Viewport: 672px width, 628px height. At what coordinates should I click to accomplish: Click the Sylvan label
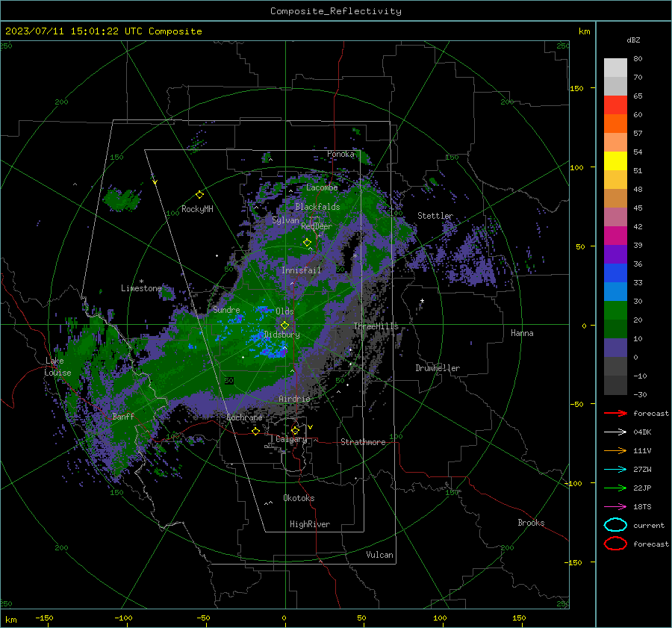(285, 220)
